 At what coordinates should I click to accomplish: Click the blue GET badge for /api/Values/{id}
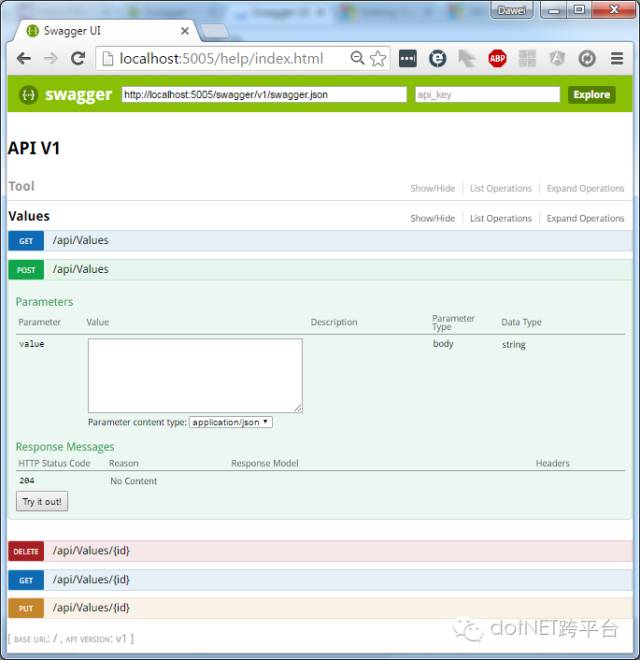click(26, 580)
